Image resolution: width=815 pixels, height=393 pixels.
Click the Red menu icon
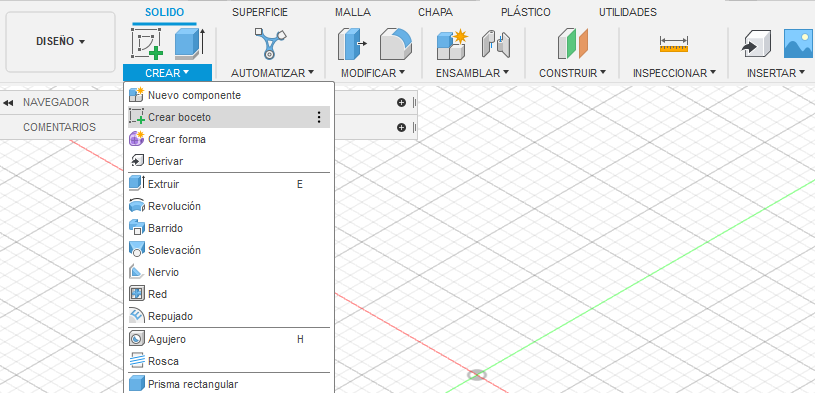pyautogui.click(x=136, y=294)
